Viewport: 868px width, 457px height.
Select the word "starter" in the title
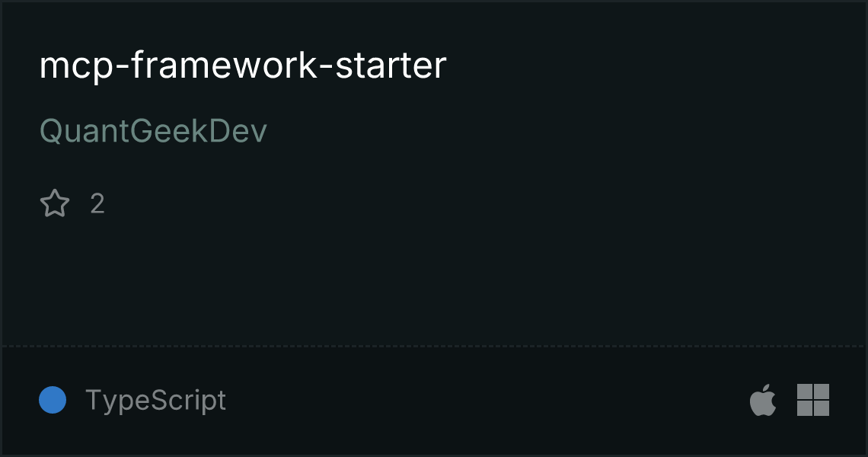tap(391, 66)
